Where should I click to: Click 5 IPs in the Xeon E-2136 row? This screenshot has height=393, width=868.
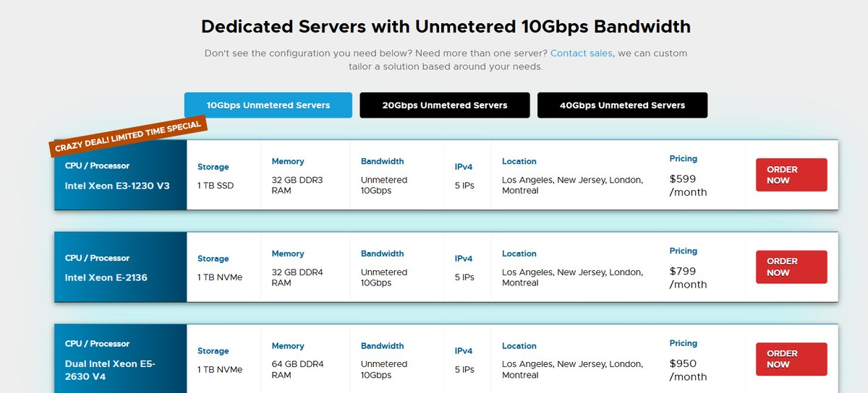[464, 277]
